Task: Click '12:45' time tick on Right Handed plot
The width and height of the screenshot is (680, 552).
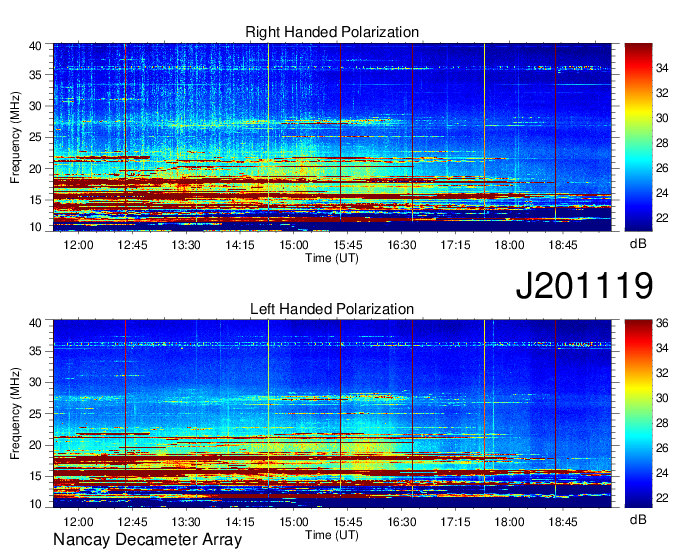Action: (x=132, y=245)
